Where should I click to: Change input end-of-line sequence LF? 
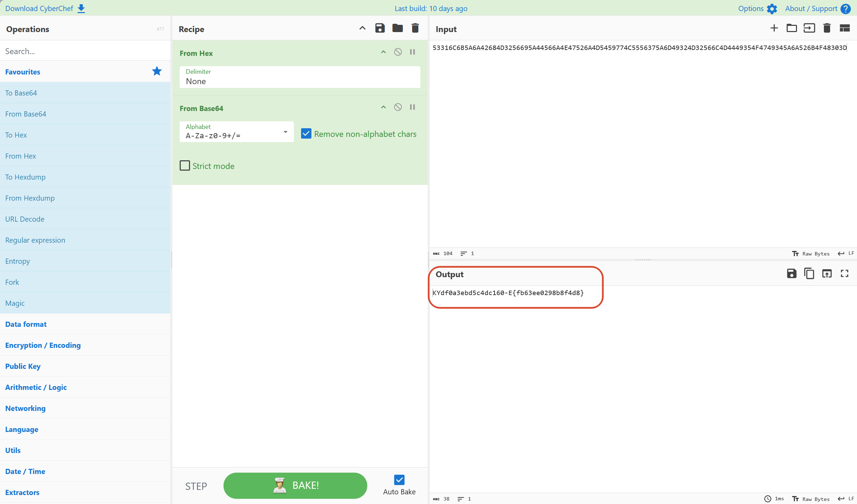tap(846, 253)
